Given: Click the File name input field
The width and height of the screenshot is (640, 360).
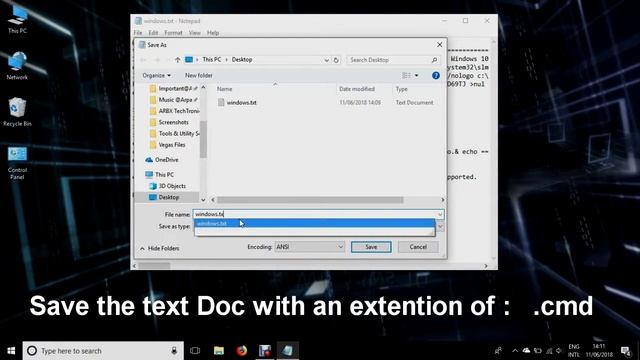Looking at the screenshot, I should tap(314, 214).
